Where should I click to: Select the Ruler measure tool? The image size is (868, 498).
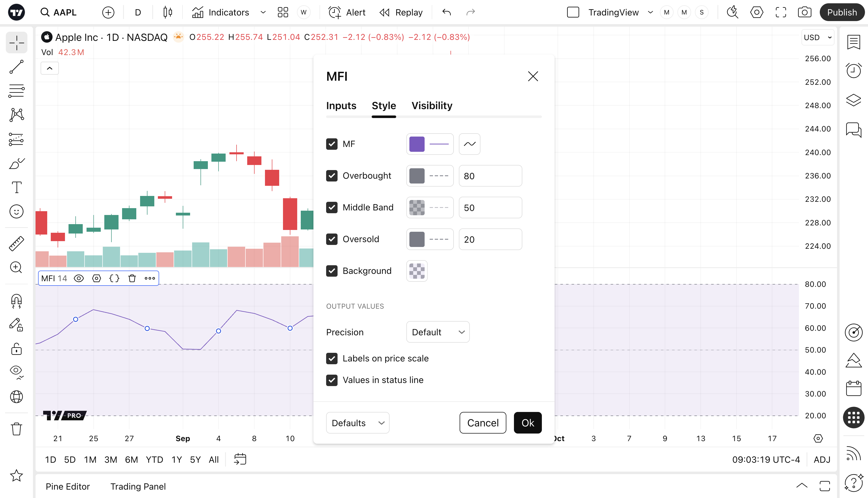pyautogui.click(x=16, y=243)
